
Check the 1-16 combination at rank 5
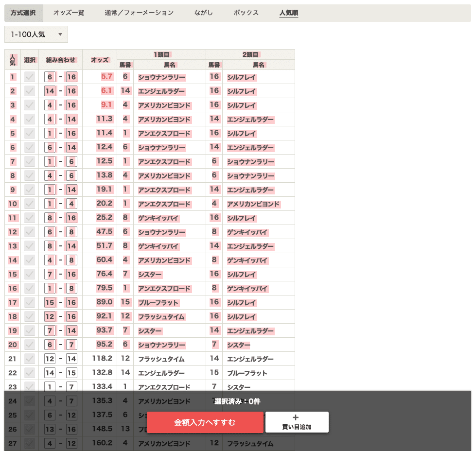[x=30, y=133]
